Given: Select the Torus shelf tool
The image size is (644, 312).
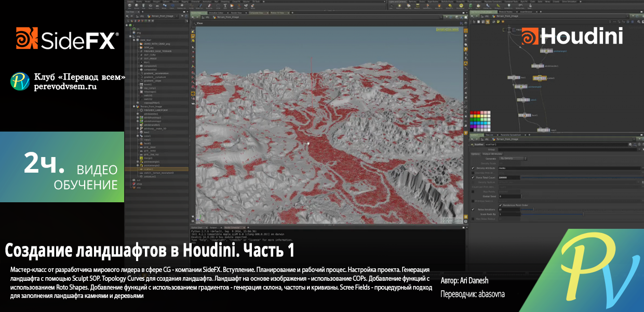Looking at the screenshot, I should click(151, 6).
